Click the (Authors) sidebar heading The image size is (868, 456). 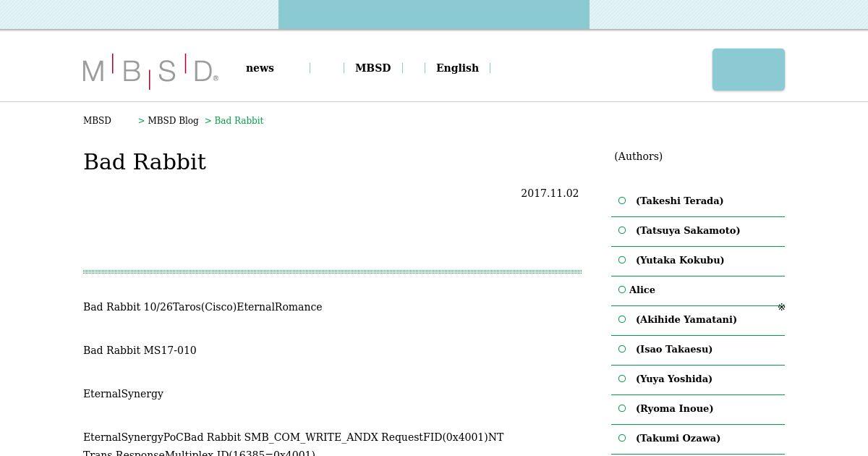[638, 156]
